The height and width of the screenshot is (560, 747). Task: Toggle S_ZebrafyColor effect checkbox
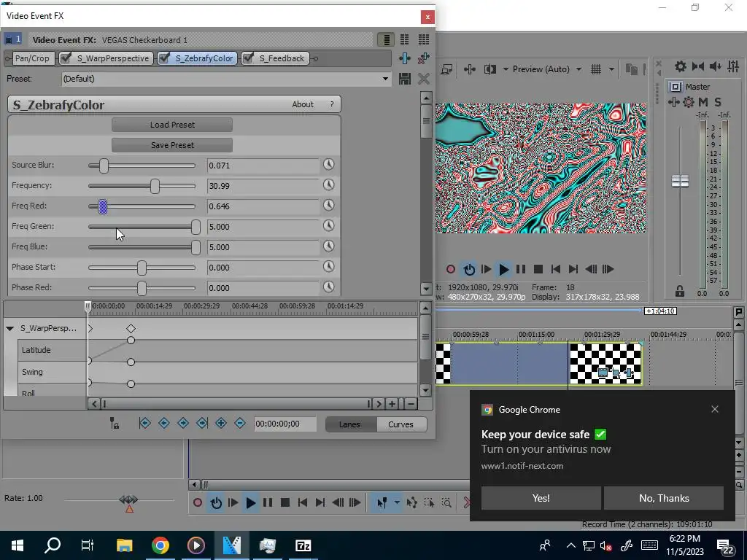165,58
